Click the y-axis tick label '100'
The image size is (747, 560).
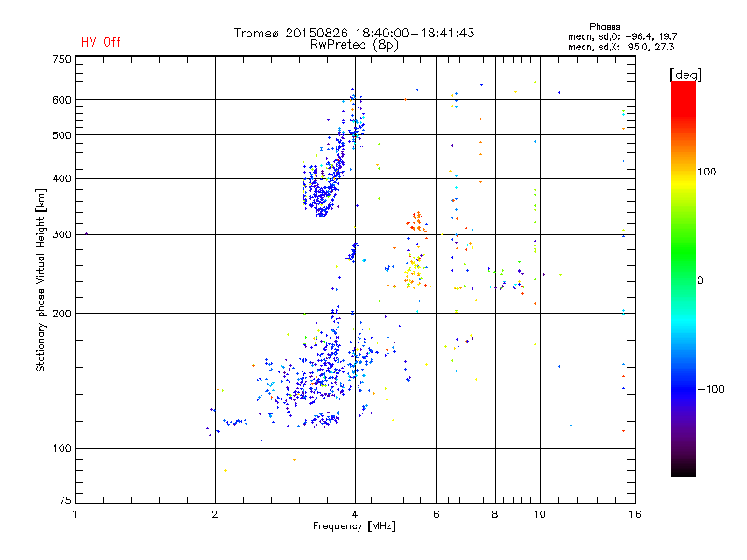pos(62,449)
